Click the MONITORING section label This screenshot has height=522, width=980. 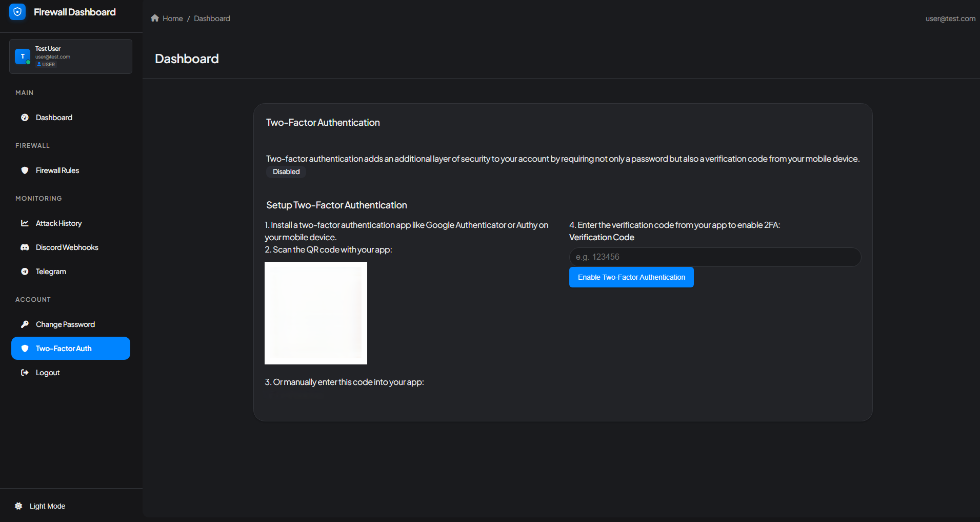click(38, 199)
